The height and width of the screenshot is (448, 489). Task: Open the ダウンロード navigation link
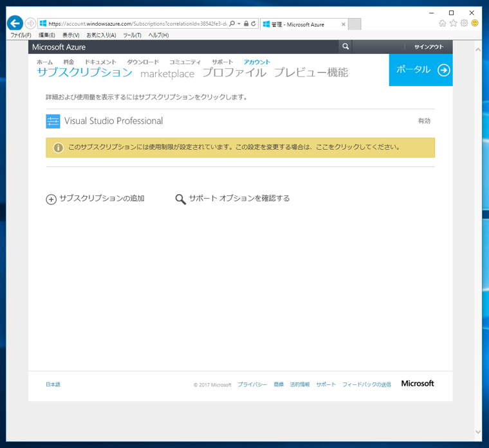click(143, 62)
